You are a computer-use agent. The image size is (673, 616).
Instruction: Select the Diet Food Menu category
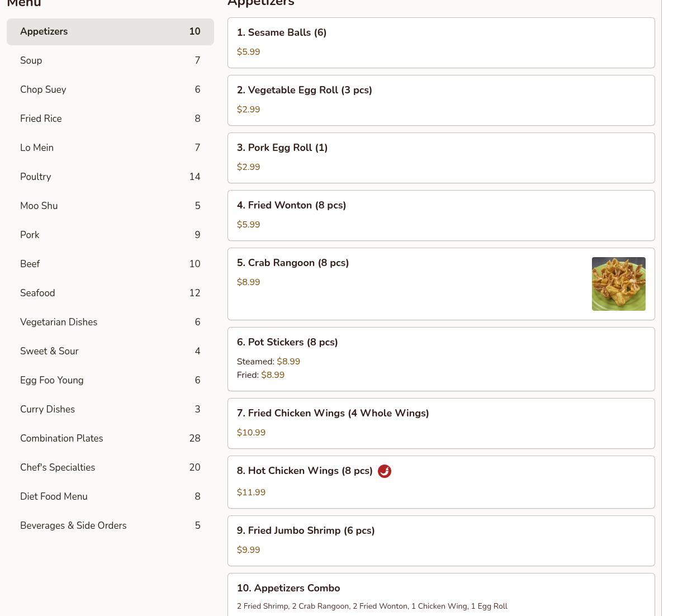coord(110,497)
